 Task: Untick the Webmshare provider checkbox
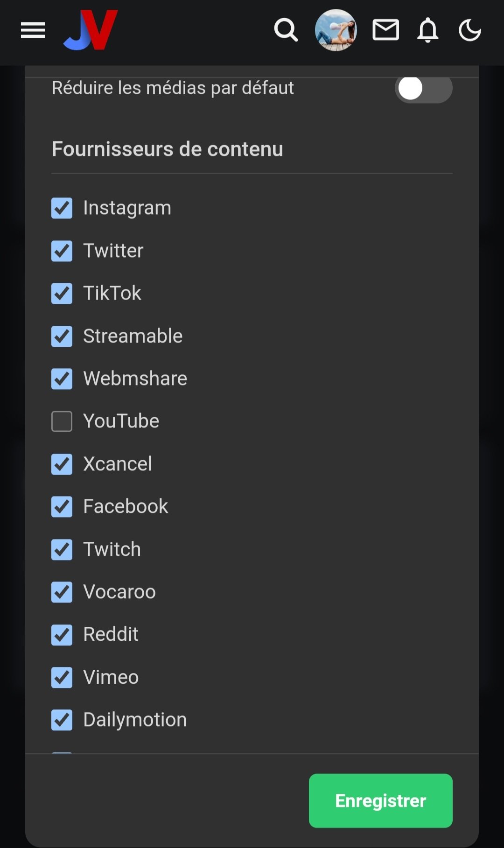point(62,379)
